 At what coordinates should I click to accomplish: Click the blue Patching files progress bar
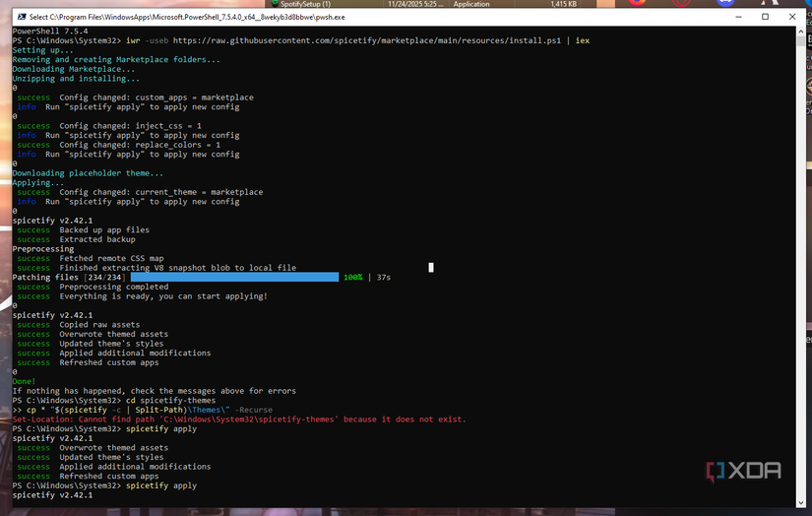(x=234, y=277)
